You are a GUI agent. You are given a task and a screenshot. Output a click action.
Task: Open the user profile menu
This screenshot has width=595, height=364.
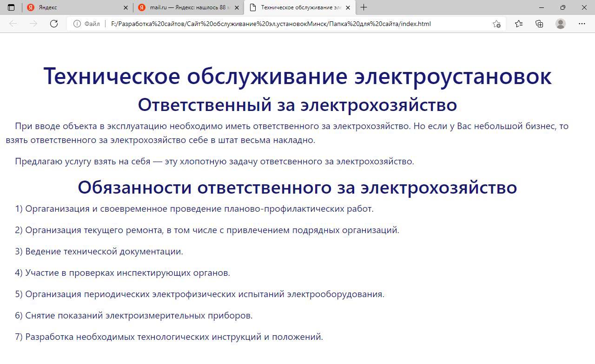(561, 24)
